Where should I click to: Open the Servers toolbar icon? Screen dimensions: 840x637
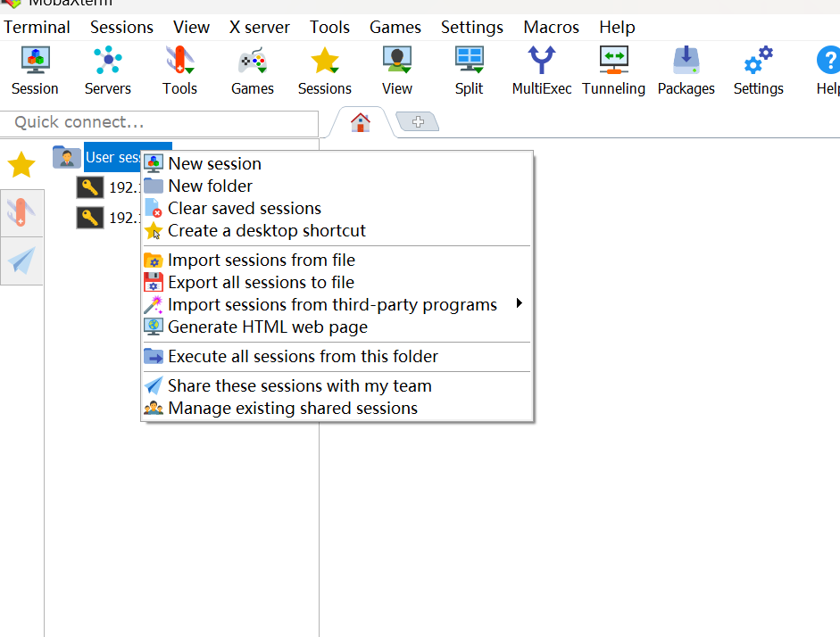[x=108, y=70]
